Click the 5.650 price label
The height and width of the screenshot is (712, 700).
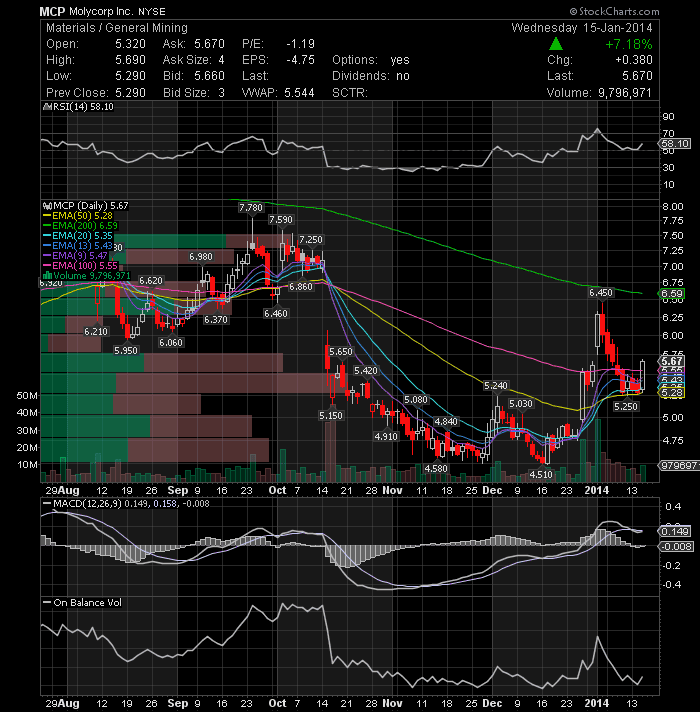coord(340,352)
